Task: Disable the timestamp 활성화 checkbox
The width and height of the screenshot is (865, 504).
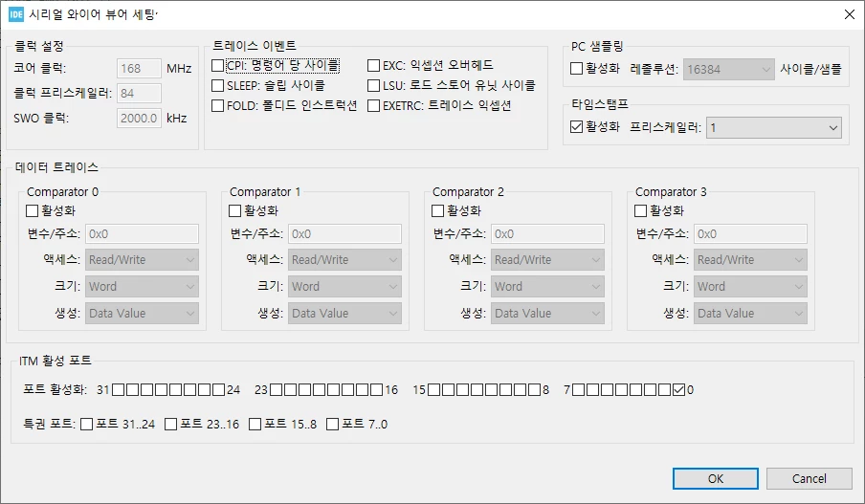Action: tap(576, 127)
